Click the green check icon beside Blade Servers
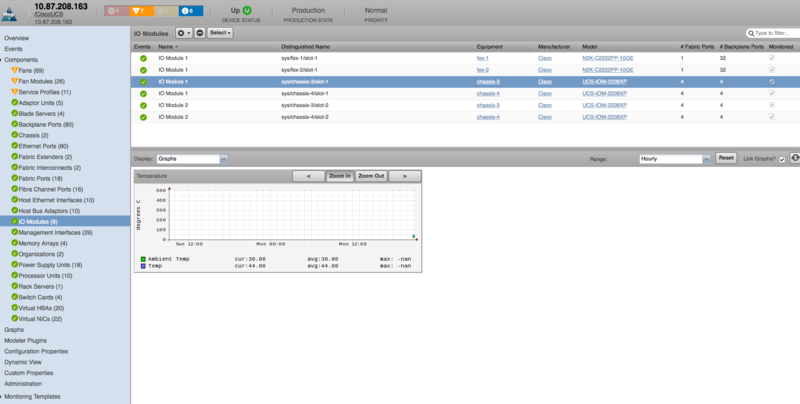The height and width of the screenshot is (404, 800). 14,113
